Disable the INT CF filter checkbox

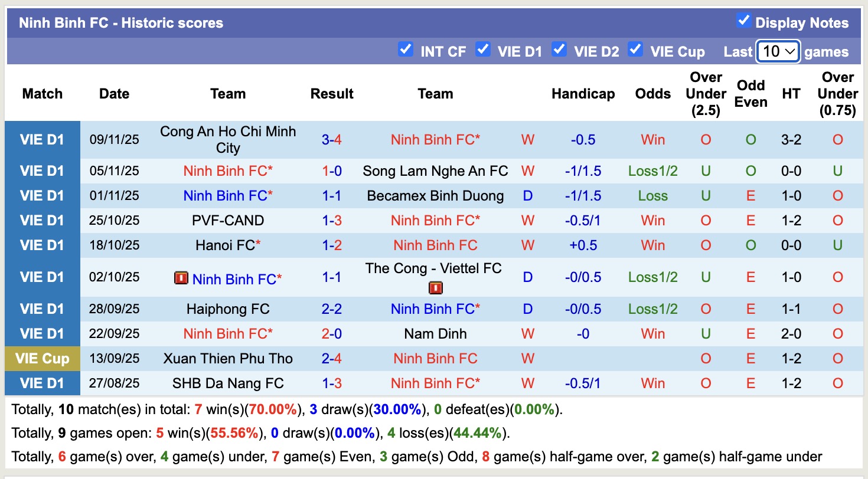(x=406, y=51)
